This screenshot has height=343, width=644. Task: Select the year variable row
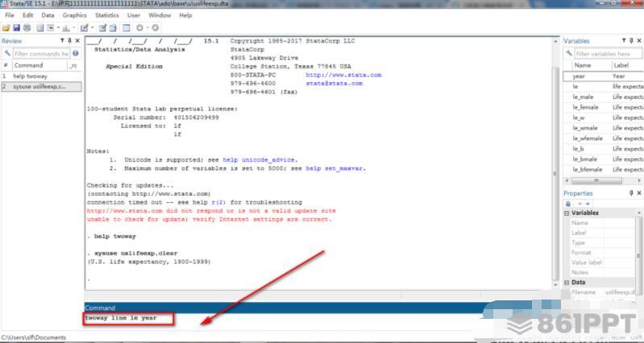(604, 76)
